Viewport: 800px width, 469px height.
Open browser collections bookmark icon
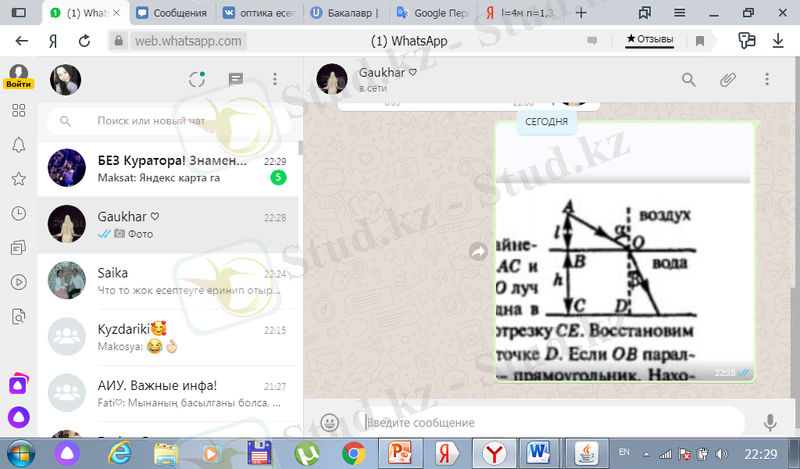[x=645, y=13]
